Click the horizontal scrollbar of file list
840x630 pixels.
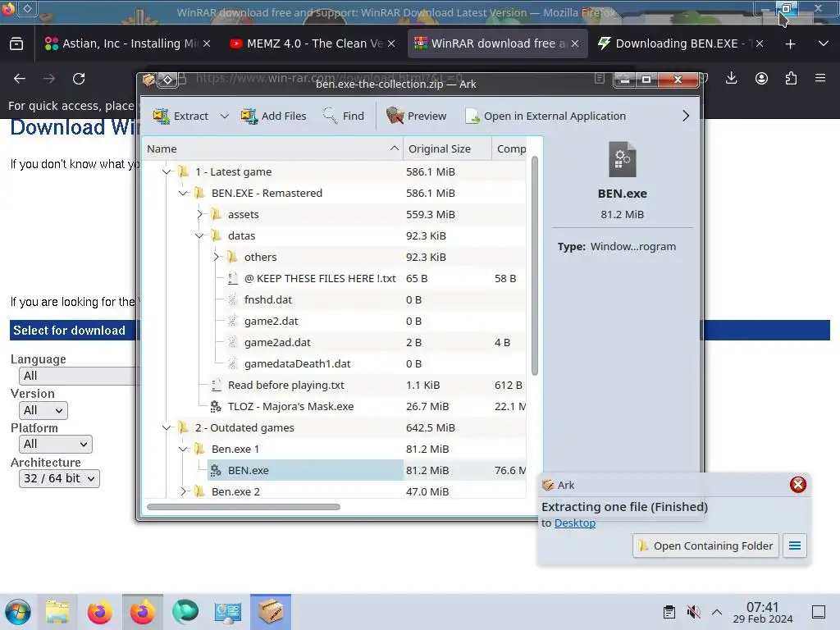[243, 507]
